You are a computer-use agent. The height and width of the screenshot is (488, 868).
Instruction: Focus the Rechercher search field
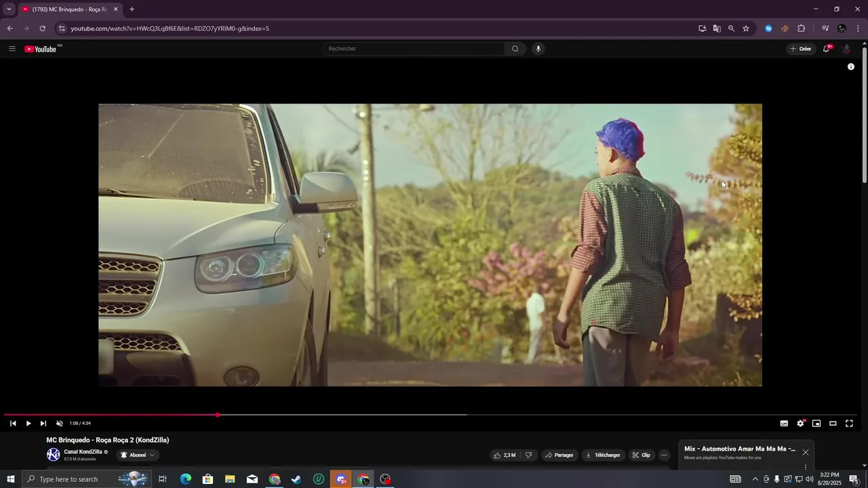(414, 49)
